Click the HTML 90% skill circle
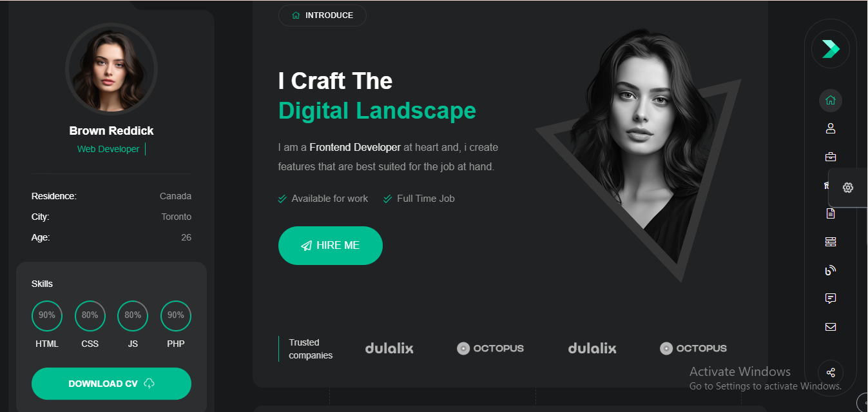This screenshot has height=412, width=868. pos(47,316)
